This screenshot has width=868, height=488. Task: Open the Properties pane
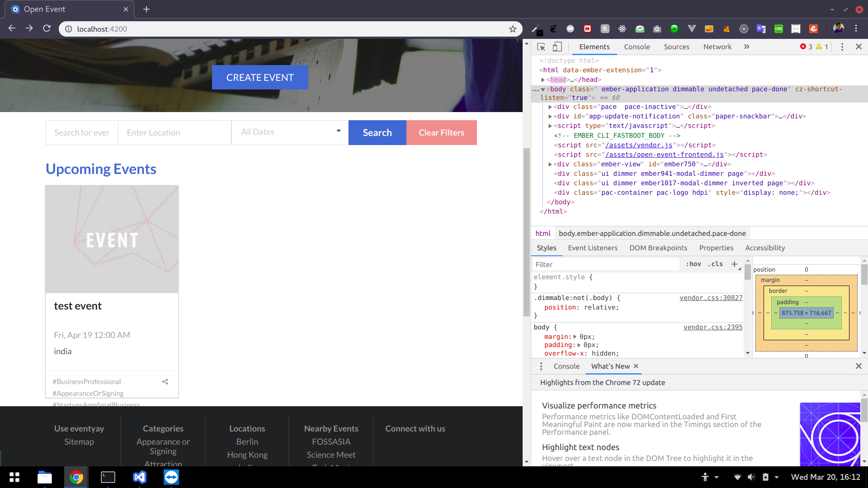tap(716, 248)
